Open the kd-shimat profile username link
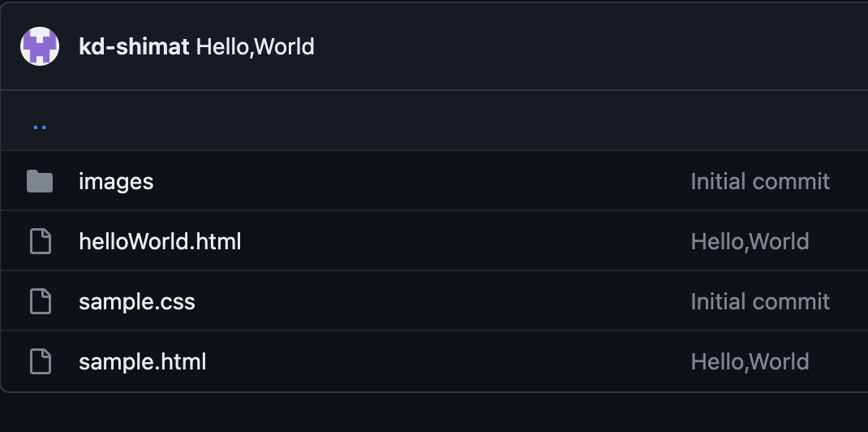 pos(134,46)
